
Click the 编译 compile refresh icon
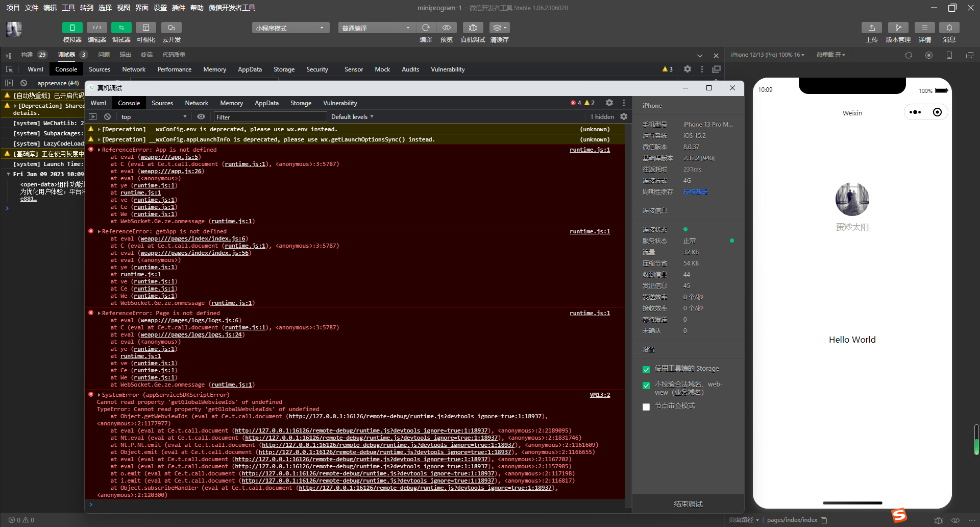point(426,28)
